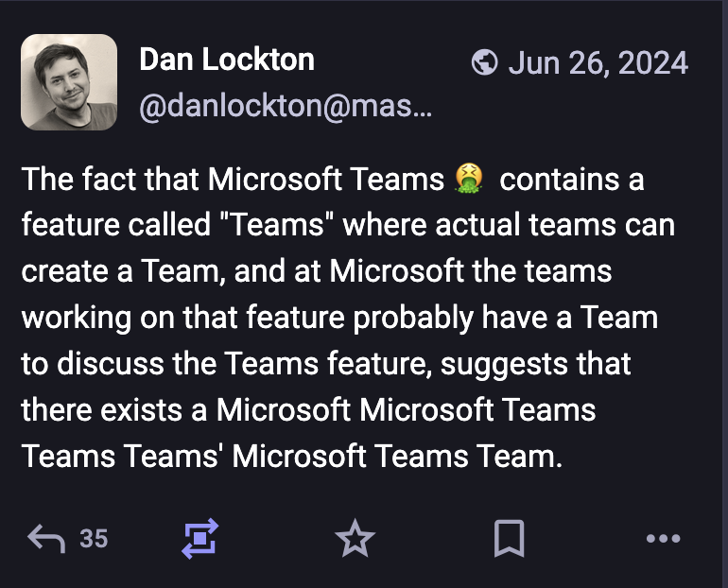Image resolution: width=728 pixels, height=588 pixels.
Task: Open Dan Lockton's profile avatar
Action: (x=69, y=81)
